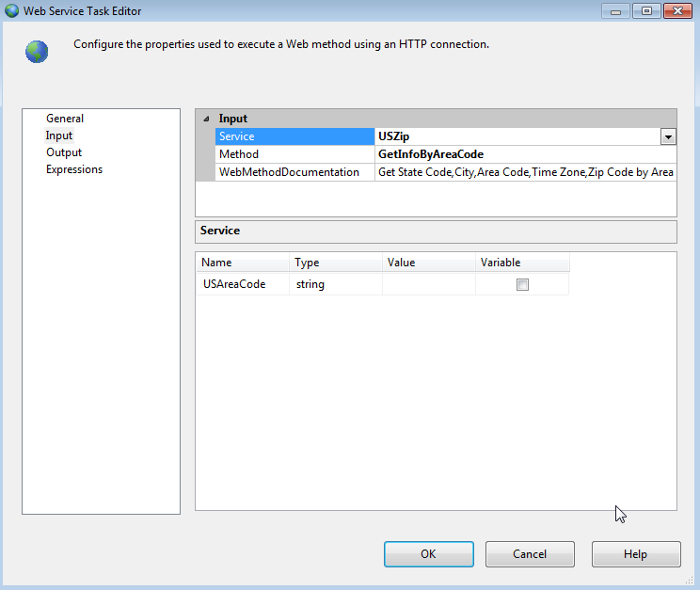
Task: Click the large globe icon beside the description
Action: 37,52
